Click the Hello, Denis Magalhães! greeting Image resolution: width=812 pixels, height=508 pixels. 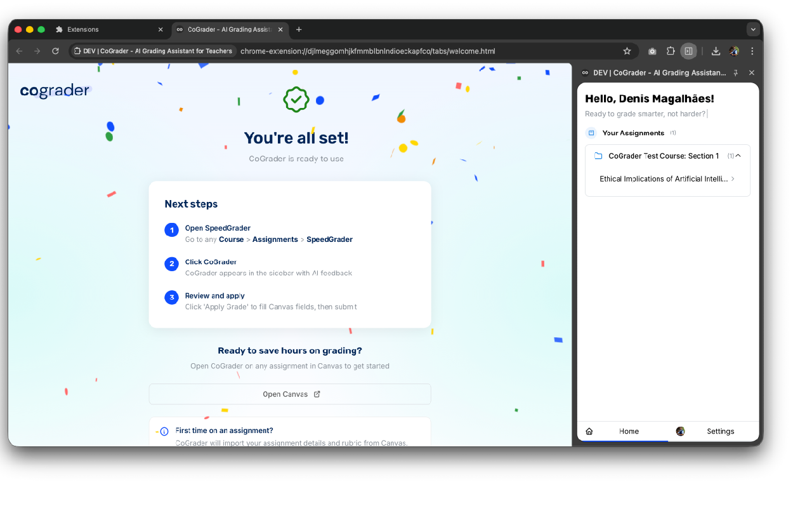point(650,99)
